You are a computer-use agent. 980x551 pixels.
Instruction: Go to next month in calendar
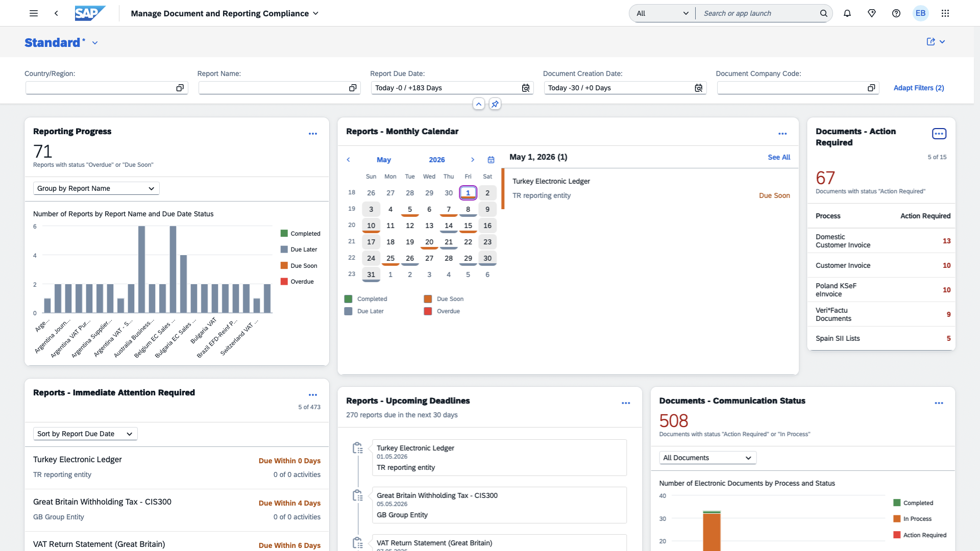click(x=473, y=160)
